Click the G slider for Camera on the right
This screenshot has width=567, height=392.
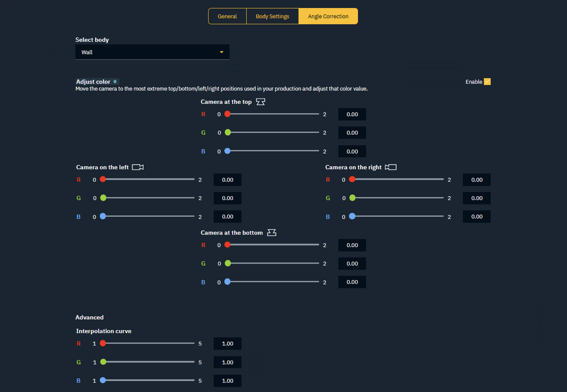(396, 198)
